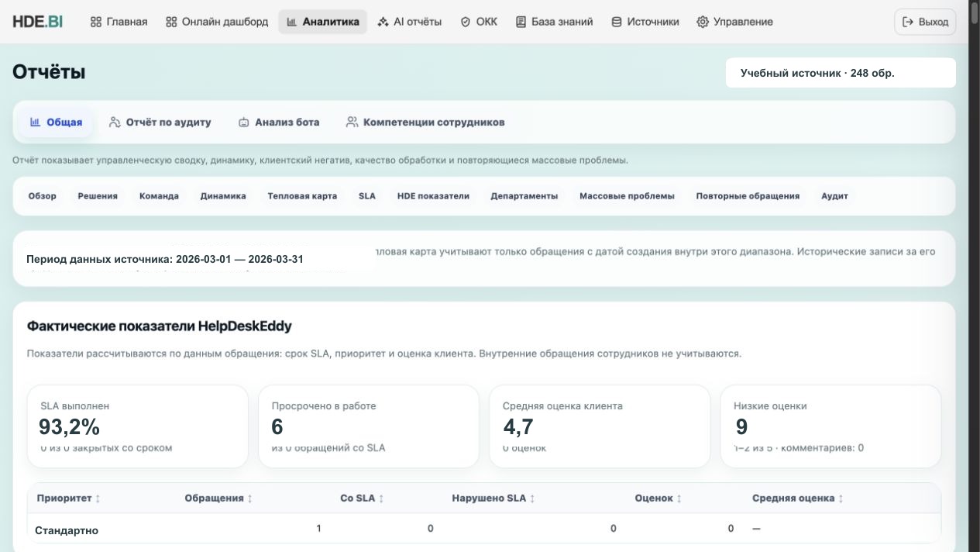The image size is (980, 552).
Task: Sort table by Обращения column arrow
Action: [249, 499]
